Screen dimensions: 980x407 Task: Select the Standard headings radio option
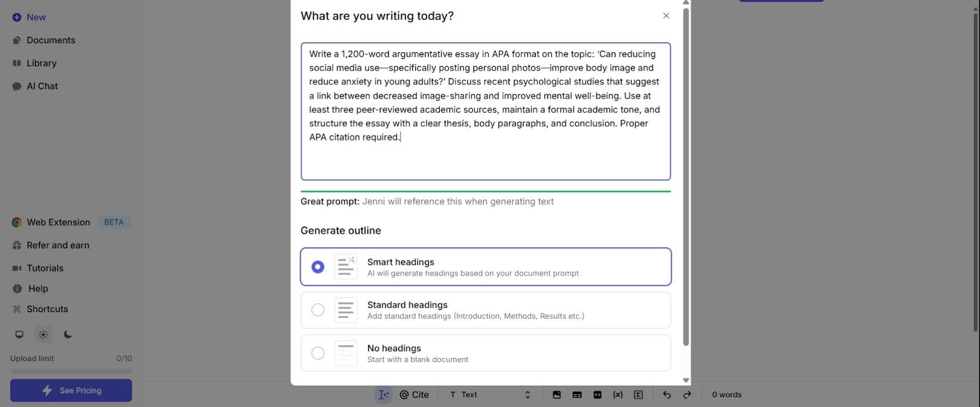[318, 310]
